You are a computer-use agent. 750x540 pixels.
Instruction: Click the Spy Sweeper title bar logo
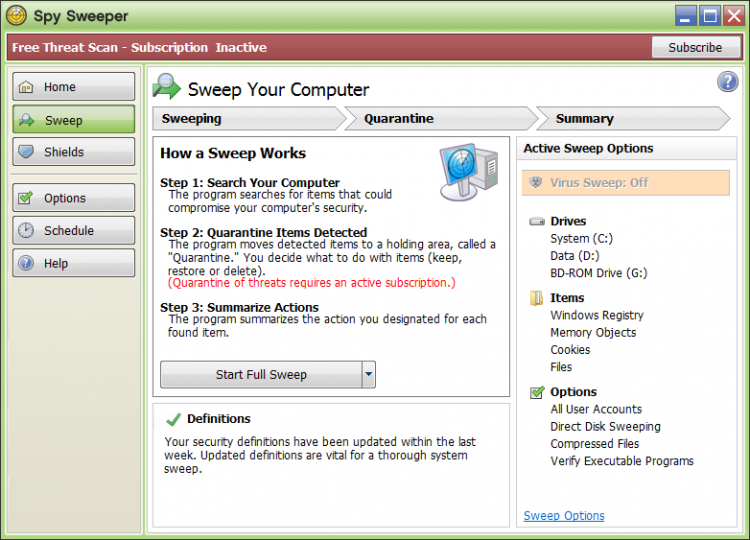point(16,15)
